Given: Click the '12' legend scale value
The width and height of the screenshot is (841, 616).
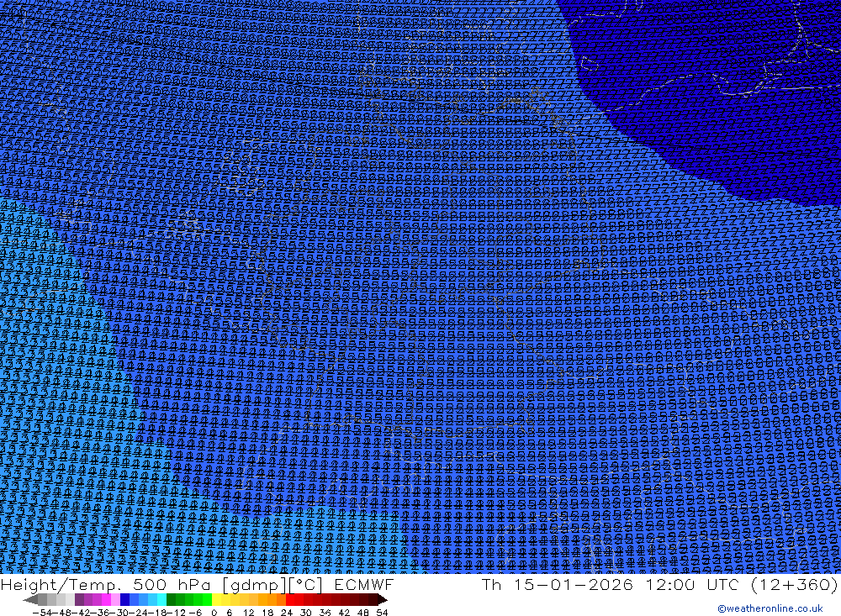Looking at the screenshot, I should [248, 613].
